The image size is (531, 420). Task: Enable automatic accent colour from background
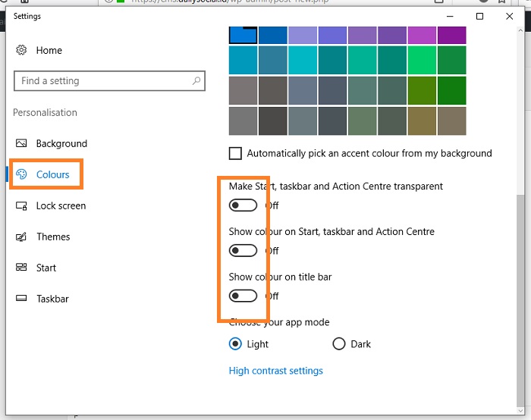click(x=235, y=153)
